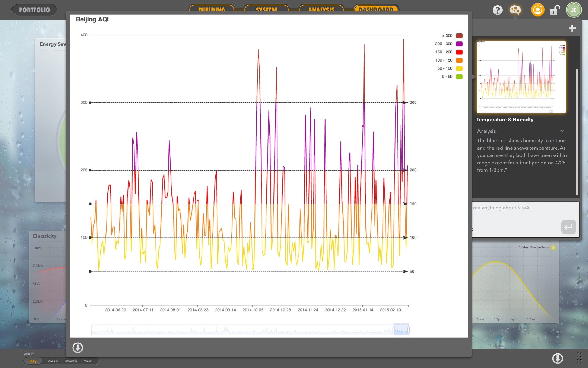Screen dimensions: 588x368
Task: Collapse the Analysis section chevron
Action: pos(562,131)
